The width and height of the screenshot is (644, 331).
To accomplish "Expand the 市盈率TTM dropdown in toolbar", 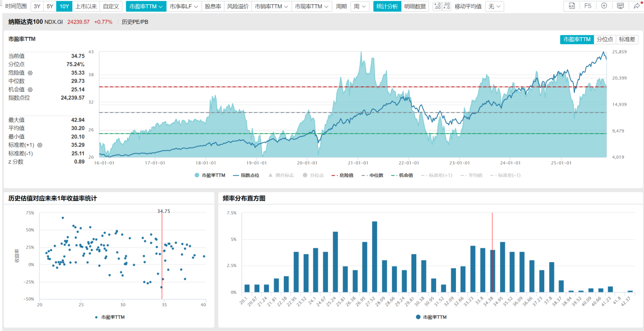I will click(146, 6).
